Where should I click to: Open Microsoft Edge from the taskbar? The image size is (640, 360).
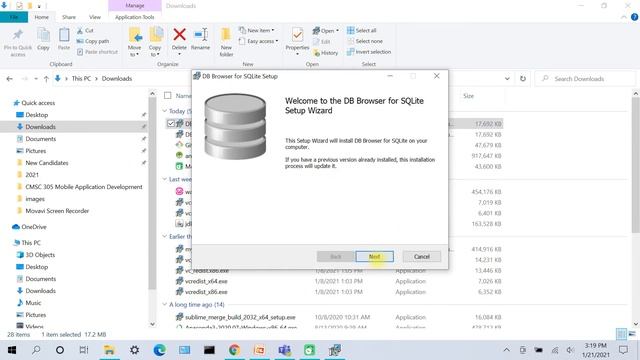click(x=160, y=350)
